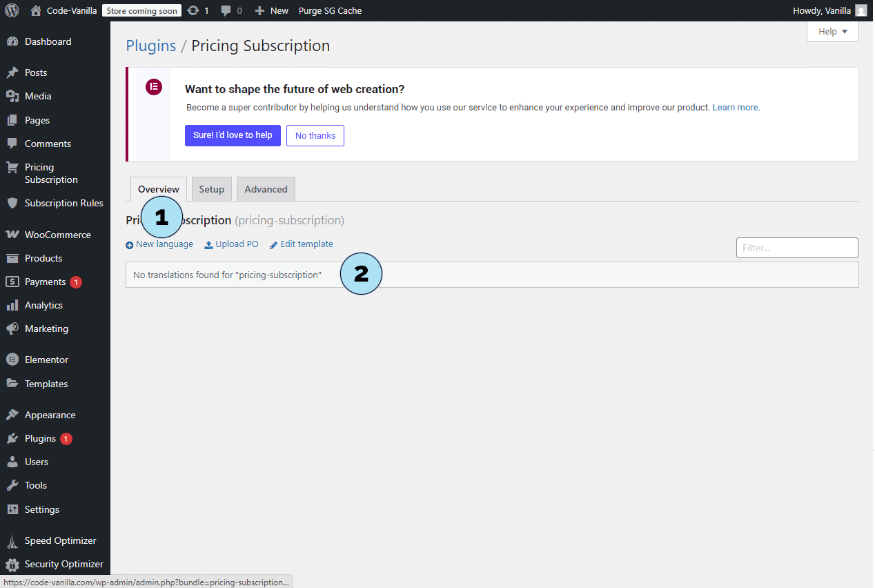875x588 pixels.
Task: Click the user avatar next to Howdy, Vanilla
Action: [861, 10]
